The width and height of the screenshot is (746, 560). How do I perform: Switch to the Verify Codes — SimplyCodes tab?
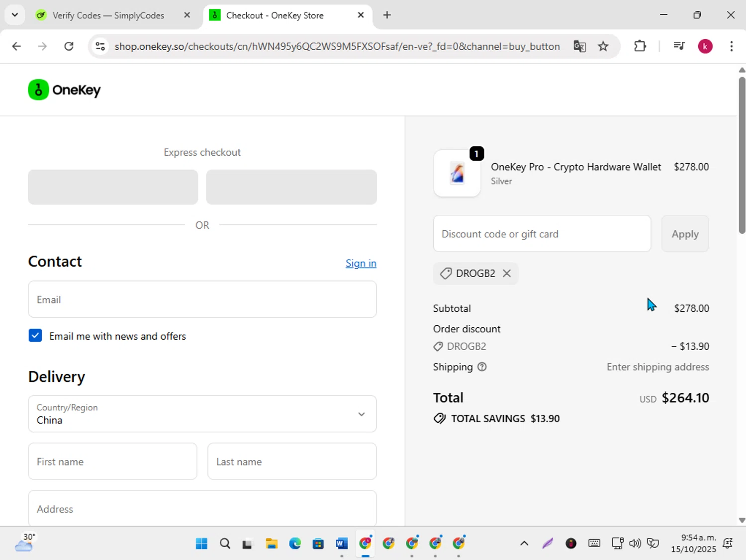[108, 15]
